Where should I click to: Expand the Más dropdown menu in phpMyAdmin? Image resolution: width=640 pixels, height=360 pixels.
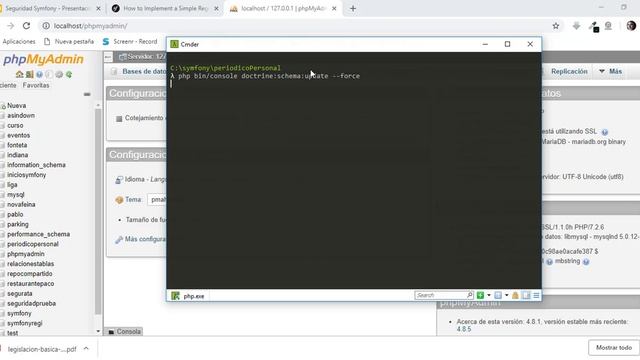[611, 71]
